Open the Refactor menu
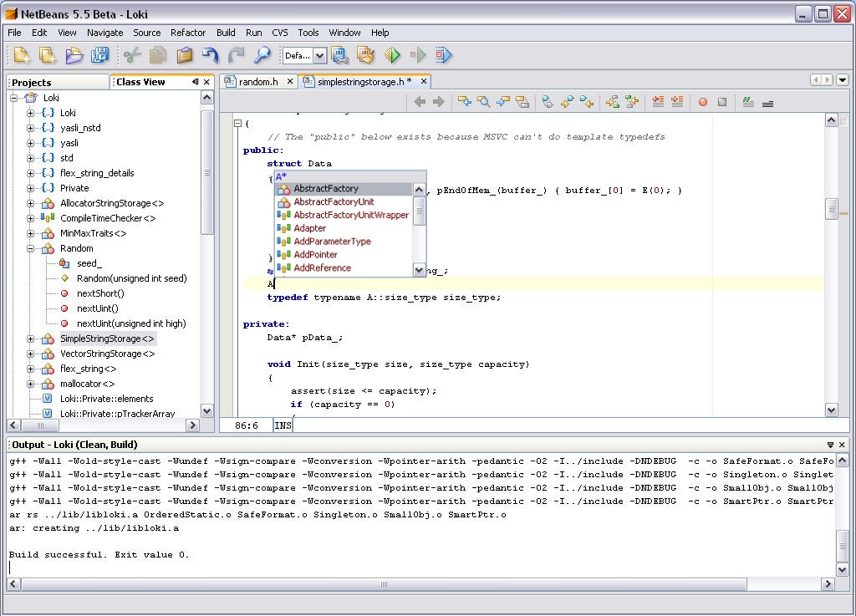 pos(188,33)
